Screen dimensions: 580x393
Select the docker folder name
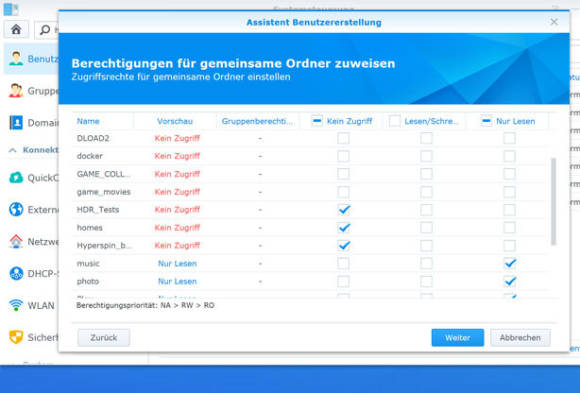pos(90,156)
